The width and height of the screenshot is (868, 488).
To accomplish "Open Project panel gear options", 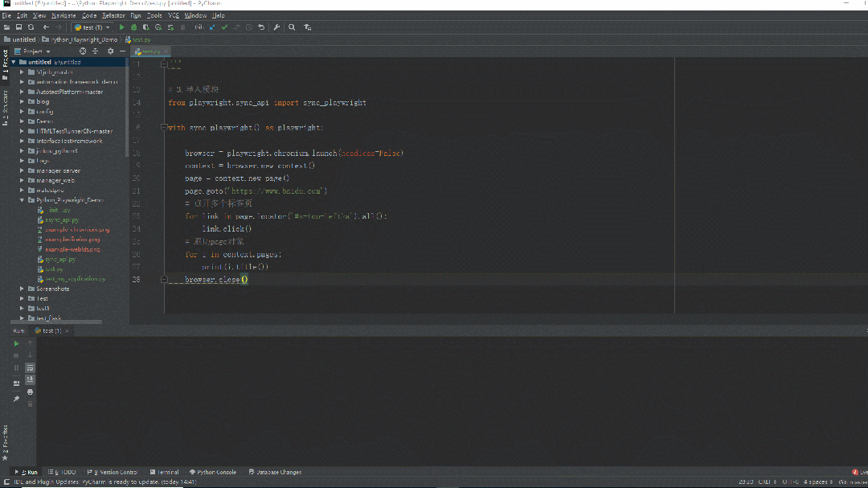I will pyautogui.click(x=110, y=51).
